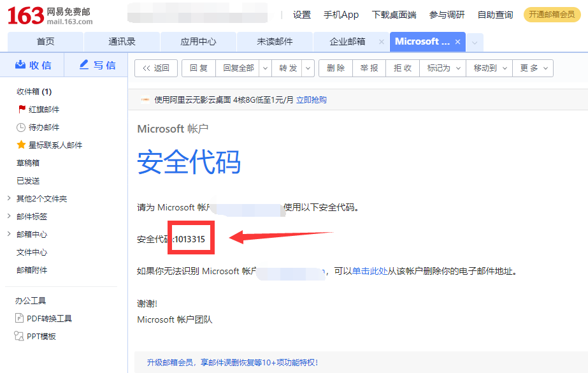The image size is (588, 373).
Task: Click the 163 网易免费邮 logo
Action: pyautogui.click(x=50, y=16)
